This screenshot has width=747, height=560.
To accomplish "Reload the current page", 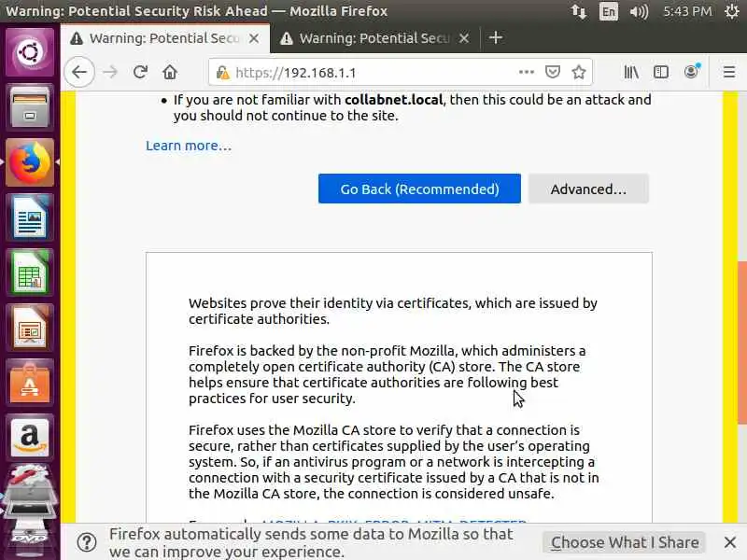I will click(140, 73).
